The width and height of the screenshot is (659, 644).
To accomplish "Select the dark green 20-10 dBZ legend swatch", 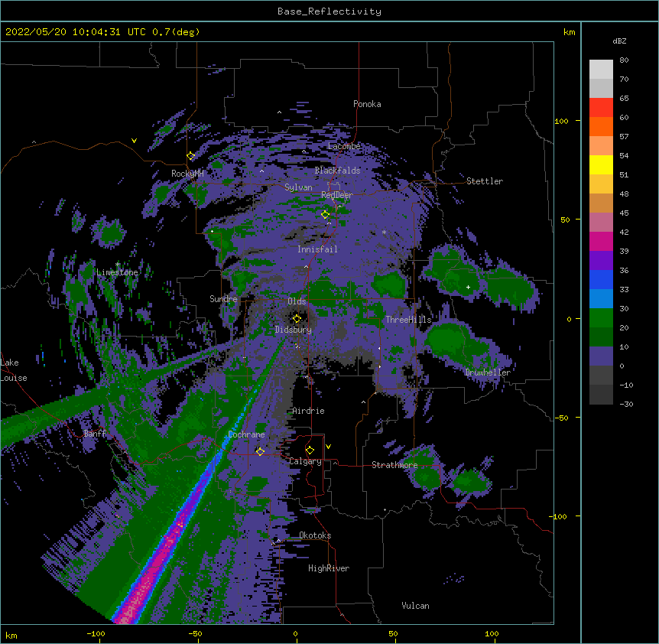I will click(601, 337).
